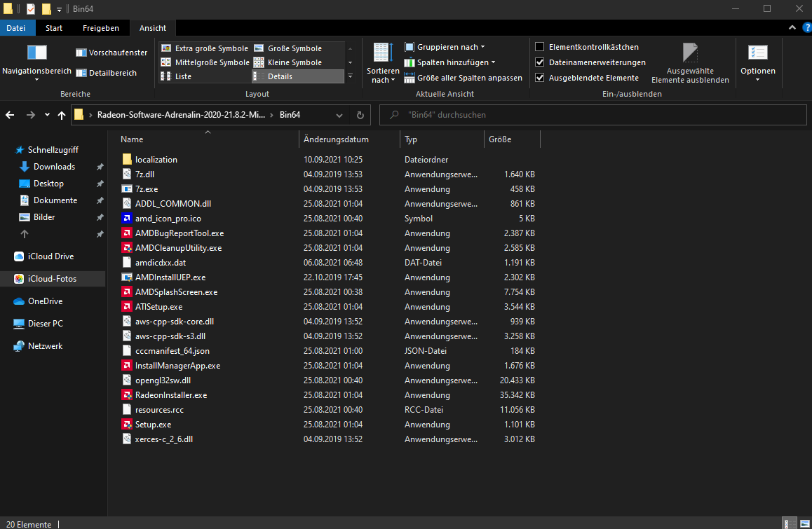Expand the address bar history dropdown

339,115
